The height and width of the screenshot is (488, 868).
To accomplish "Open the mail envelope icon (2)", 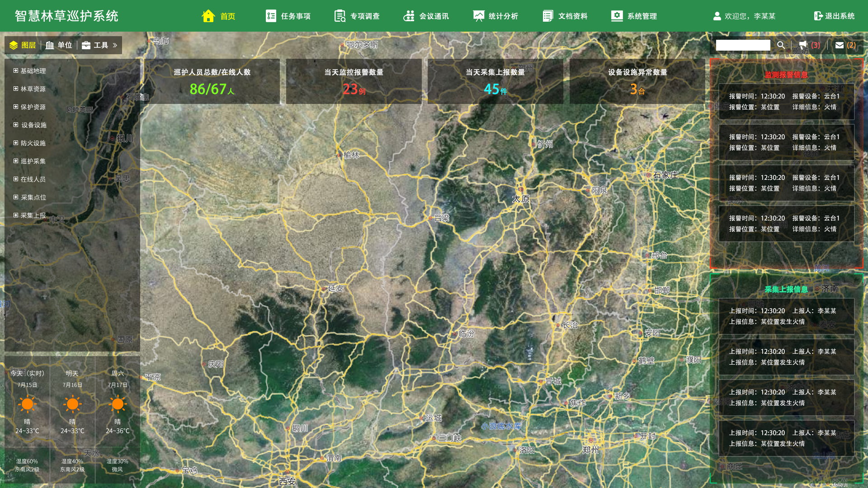I will [840, 45].
